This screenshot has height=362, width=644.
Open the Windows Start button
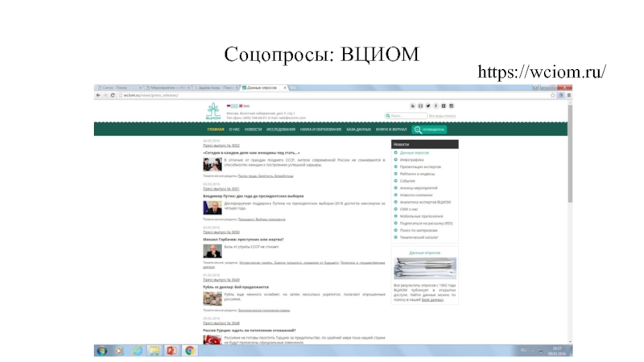(x=102, y=351)
